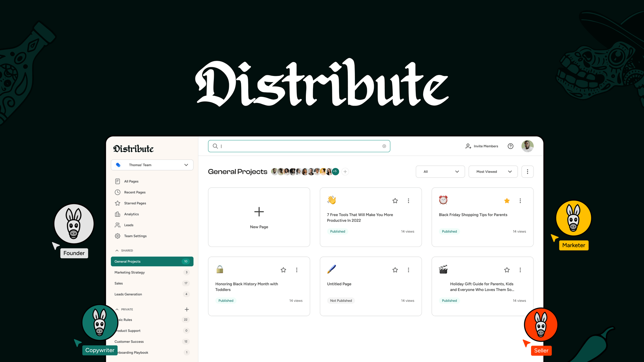Image resolution: width=644 pixels, height=362 pixels.
Task: Click the help question-mark icon
Action: 510,146
